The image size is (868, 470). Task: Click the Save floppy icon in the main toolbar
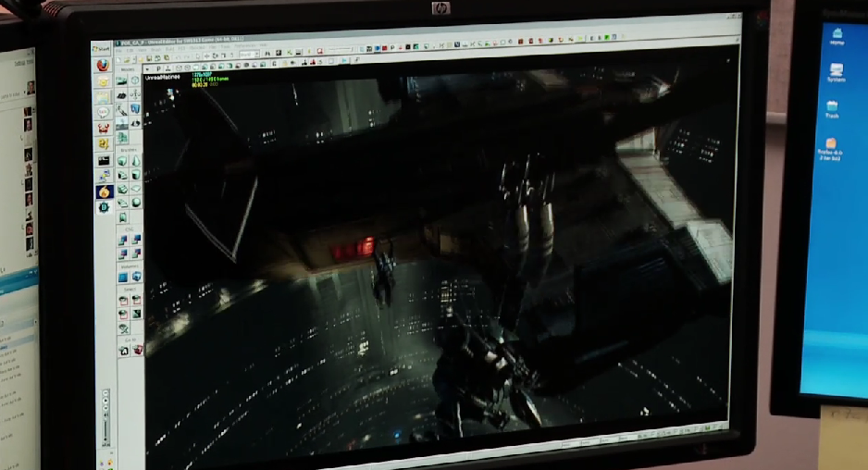(x=148, y=58)
